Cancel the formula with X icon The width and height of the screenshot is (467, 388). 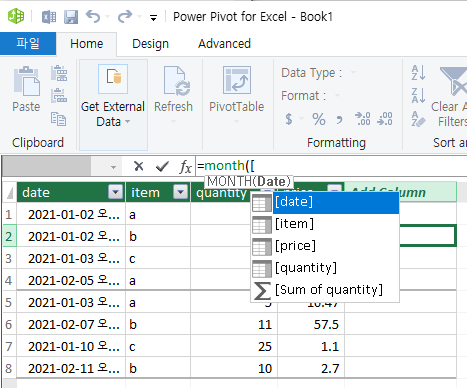click(x=139, y=166)
